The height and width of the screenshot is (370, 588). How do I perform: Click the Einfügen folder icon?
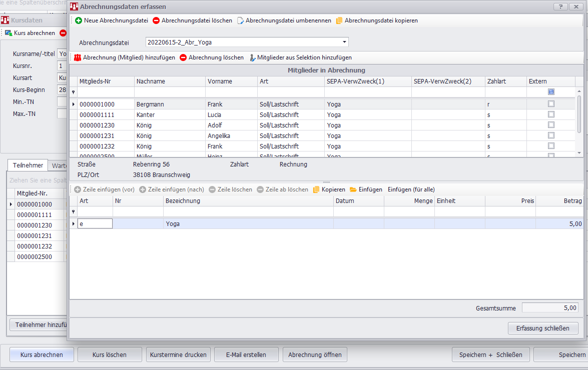point(353,189)
